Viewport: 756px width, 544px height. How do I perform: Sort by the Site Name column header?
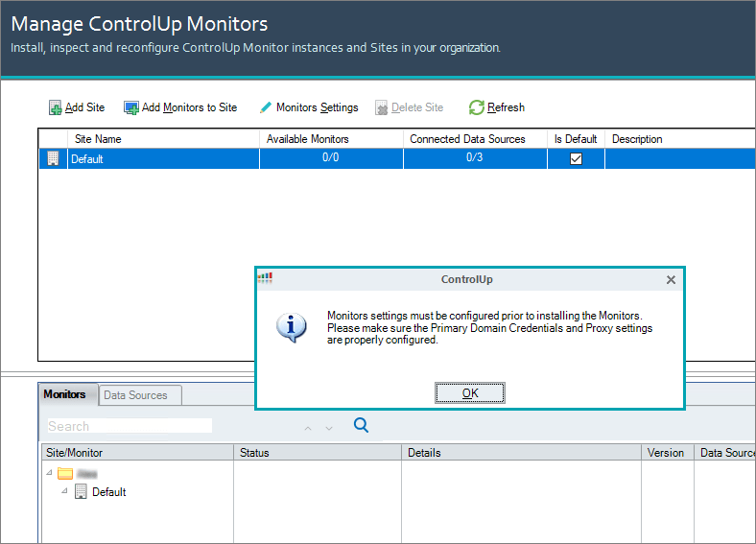click(x=163, y=139)
